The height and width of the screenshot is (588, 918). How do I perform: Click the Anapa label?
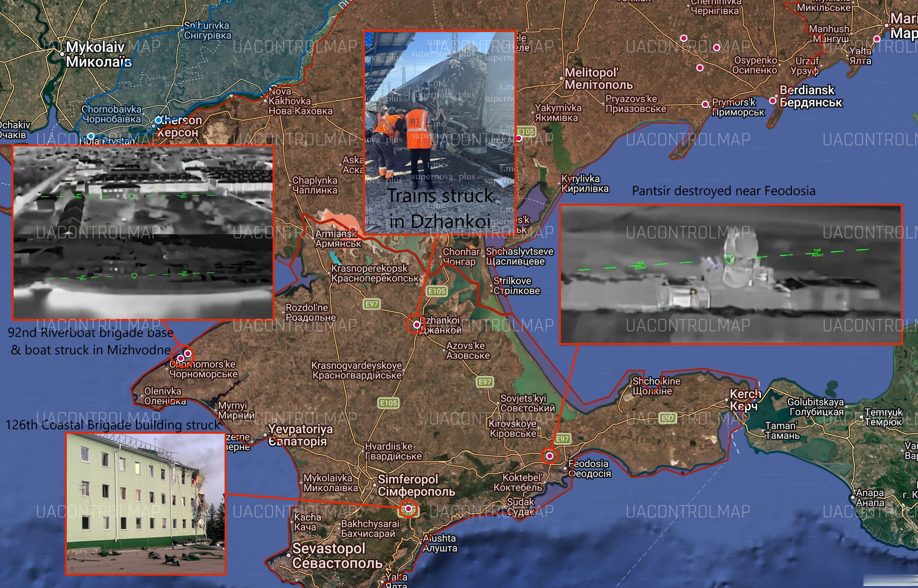[870, 497]
